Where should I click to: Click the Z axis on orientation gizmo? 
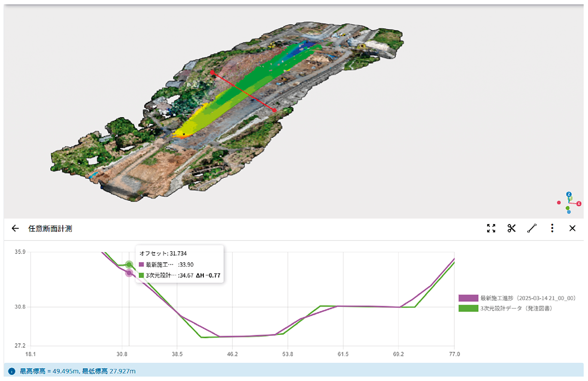tap(569, 194)
